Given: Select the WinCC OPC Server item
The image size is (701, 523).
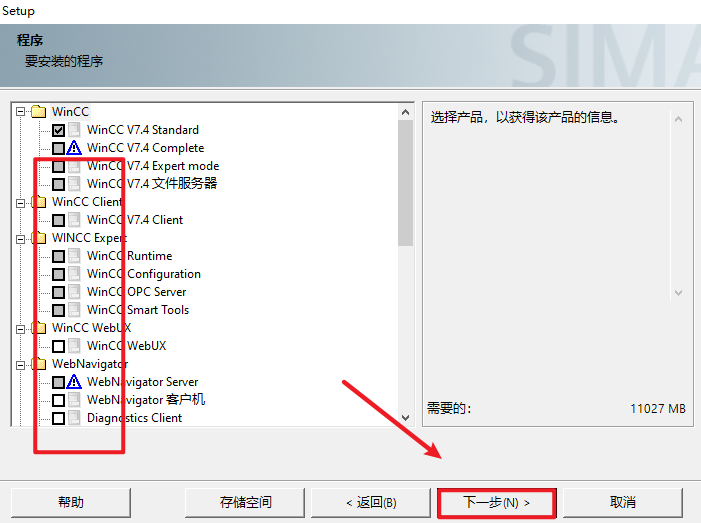Looking at the screenshot, I should tap(136, 292).
